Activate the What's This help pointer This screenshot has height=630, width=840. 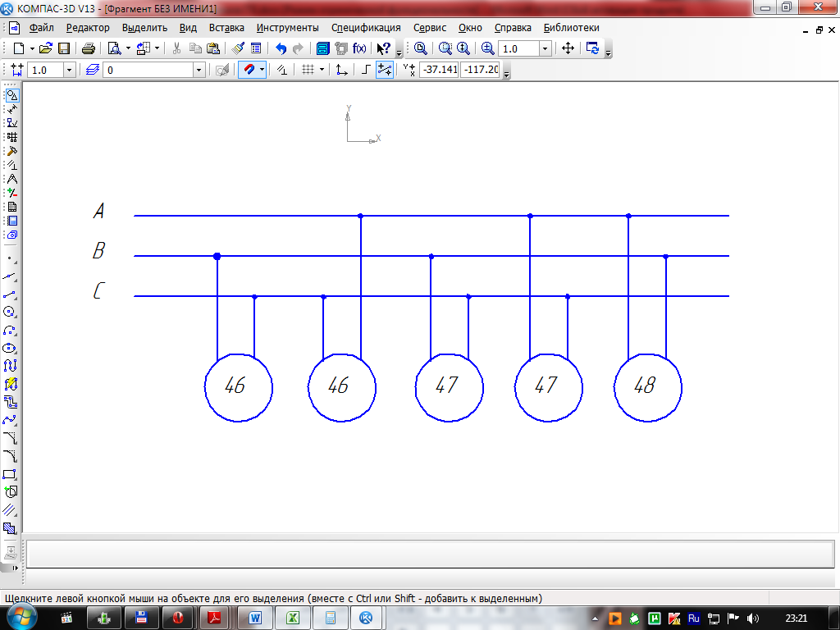pos(383,48)
